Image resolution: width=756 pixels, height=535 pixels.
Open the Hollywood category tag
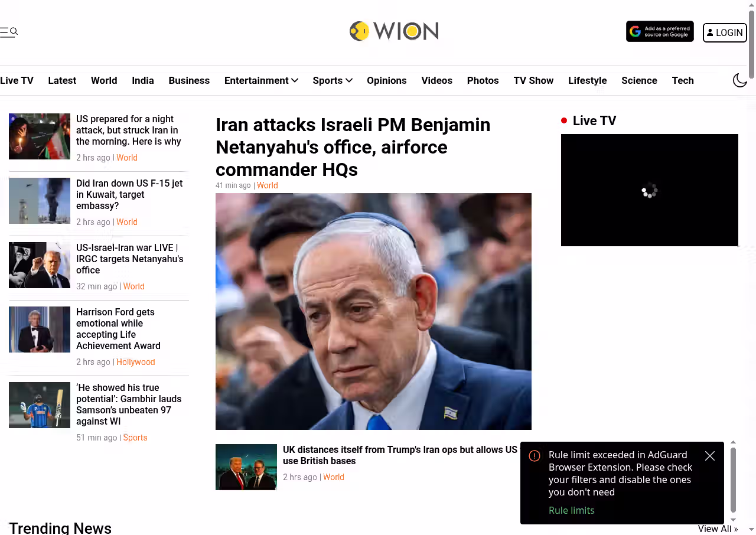136,362
